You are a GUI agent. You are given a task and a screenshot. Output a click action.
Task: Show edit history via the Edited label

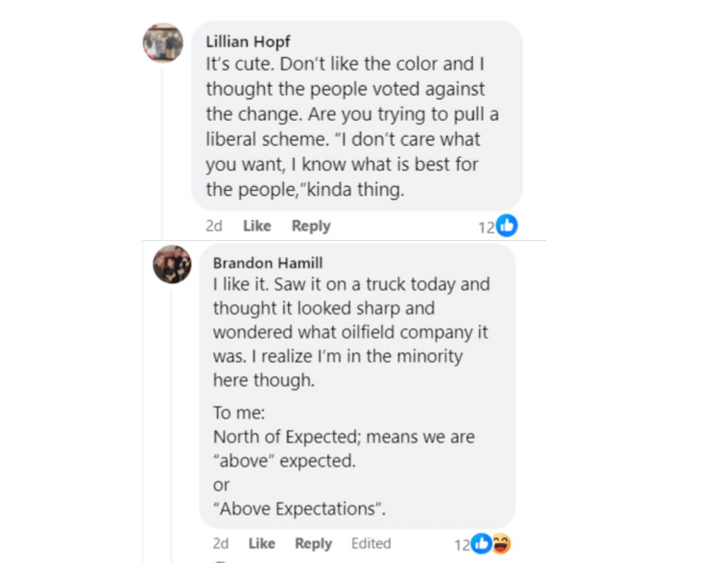371,544
